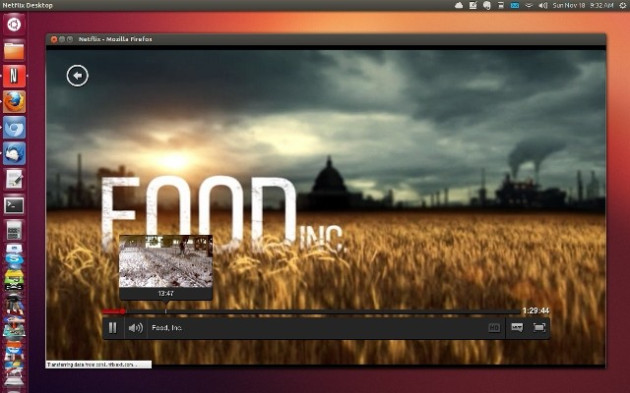Enter fullscreen mode in the player
The image size is (630, 393).
pos(539,328)
